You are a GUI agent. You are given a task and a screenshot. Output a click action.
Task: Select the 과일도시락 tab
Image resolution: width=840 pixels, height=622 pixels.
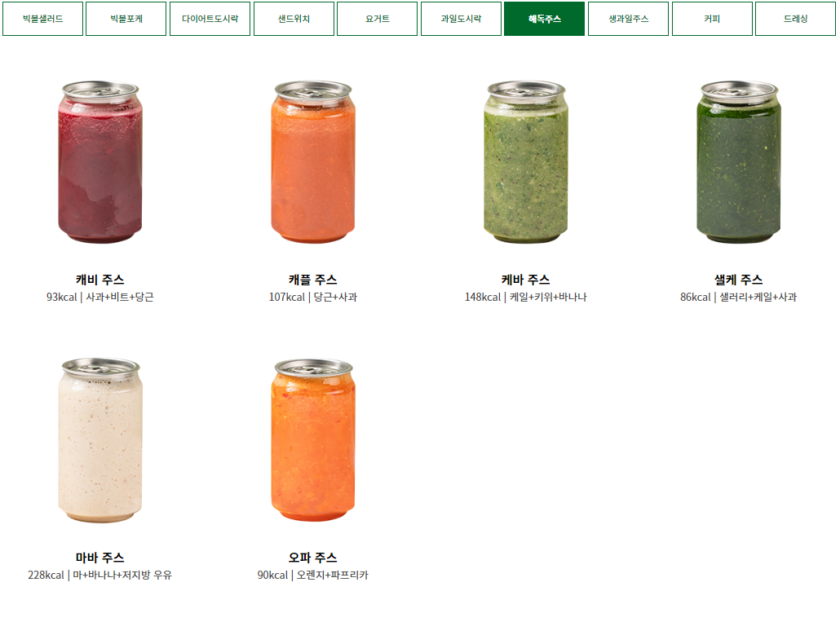pyautogui.click(x=461, y=19)
